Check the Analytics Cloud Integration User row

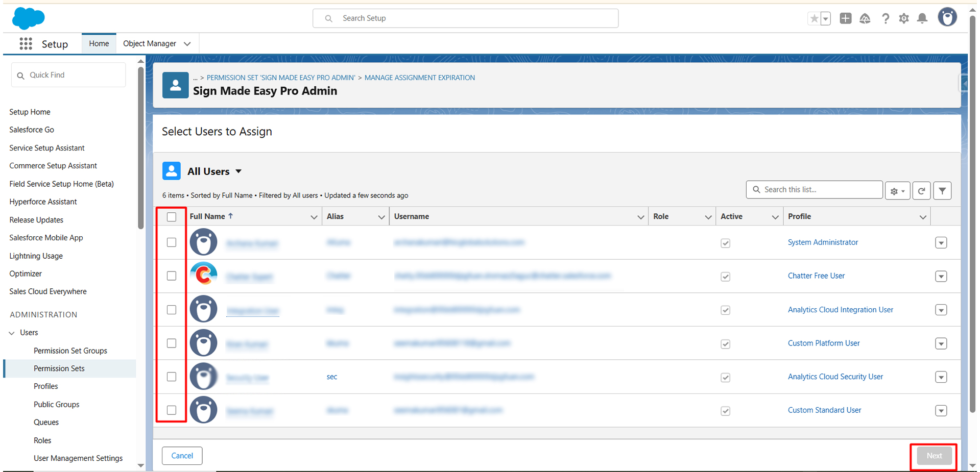point(172,310)
